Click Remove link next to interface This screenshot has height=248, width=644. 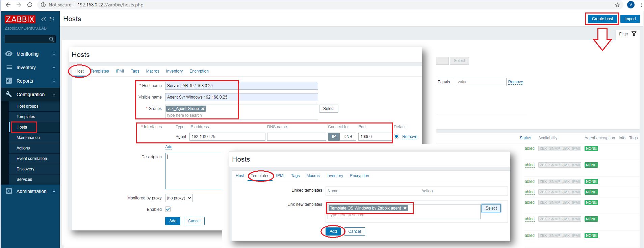410,137
